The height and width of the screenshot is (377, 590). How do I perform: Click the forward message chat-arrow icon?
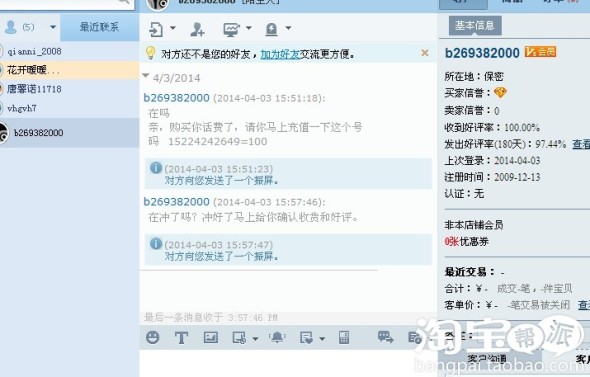click(385, 337)
